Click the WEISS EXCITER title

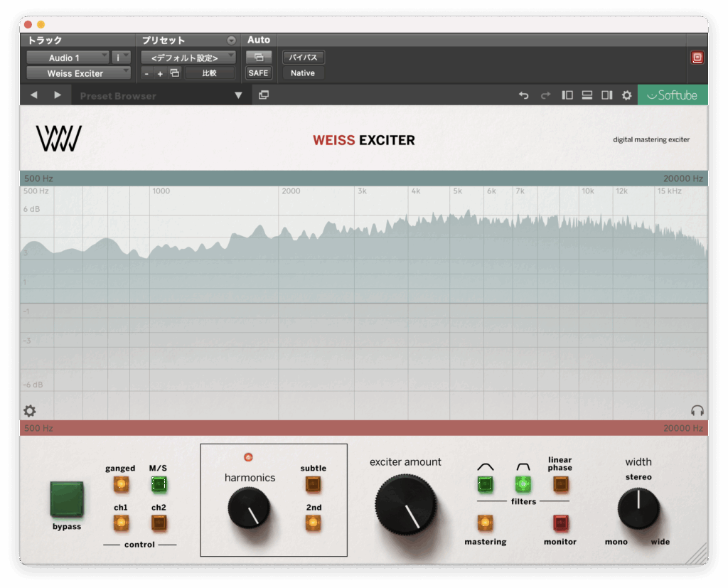pyautogui.click(x=363, y=140)
